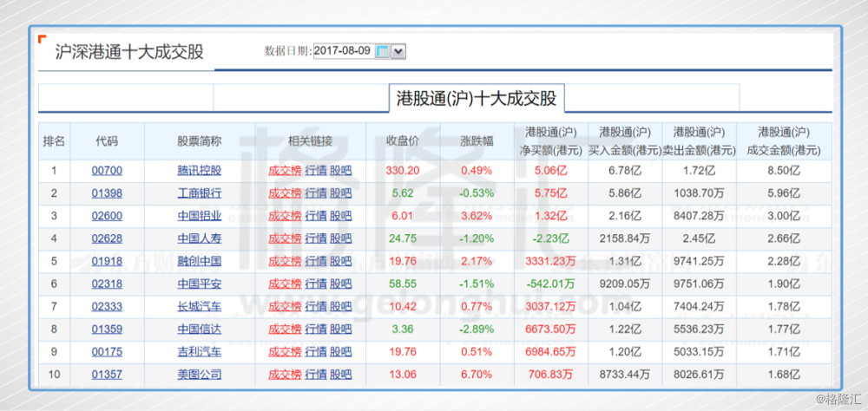Open 中国人寿 stock name link

coord(200,239)
